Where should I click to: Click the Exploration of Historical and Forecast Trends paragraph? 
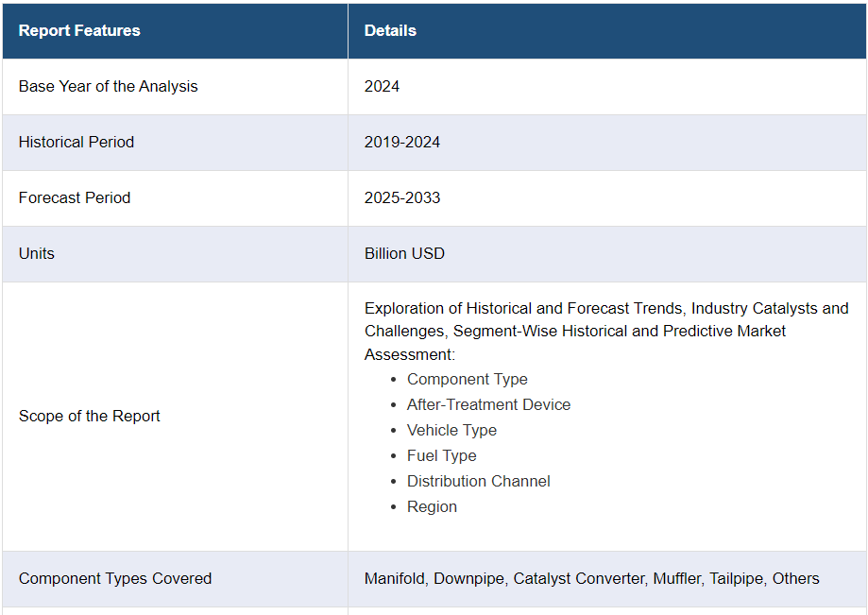pyautogui.click(x=605, y=331)
